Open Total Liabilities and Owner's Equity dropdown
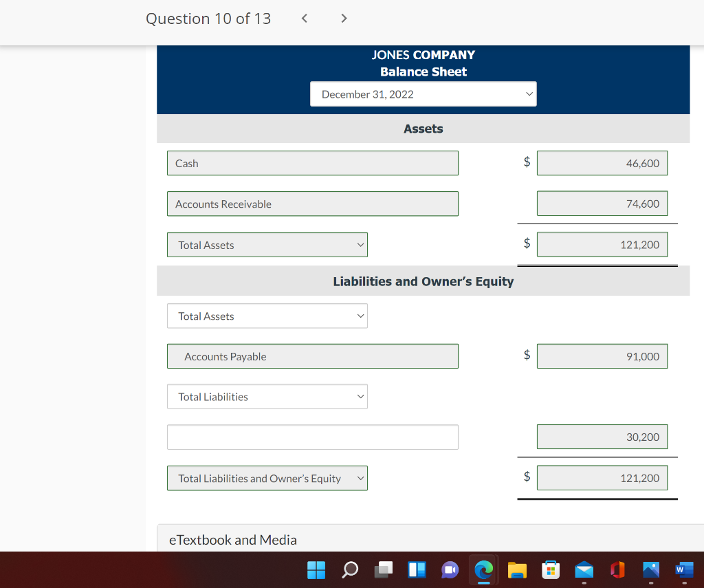This screenshot has width=704, height=588. (x=267, y=479)
